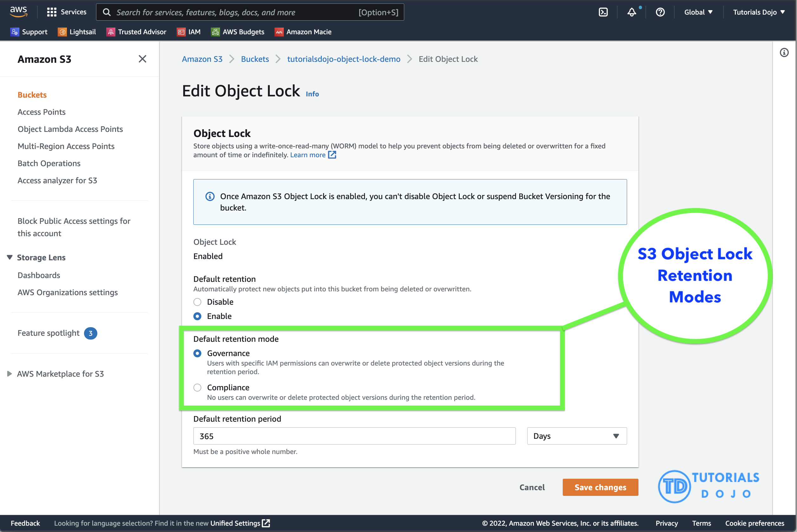Open Batch Operations in the sidebar

coord(49,163)
